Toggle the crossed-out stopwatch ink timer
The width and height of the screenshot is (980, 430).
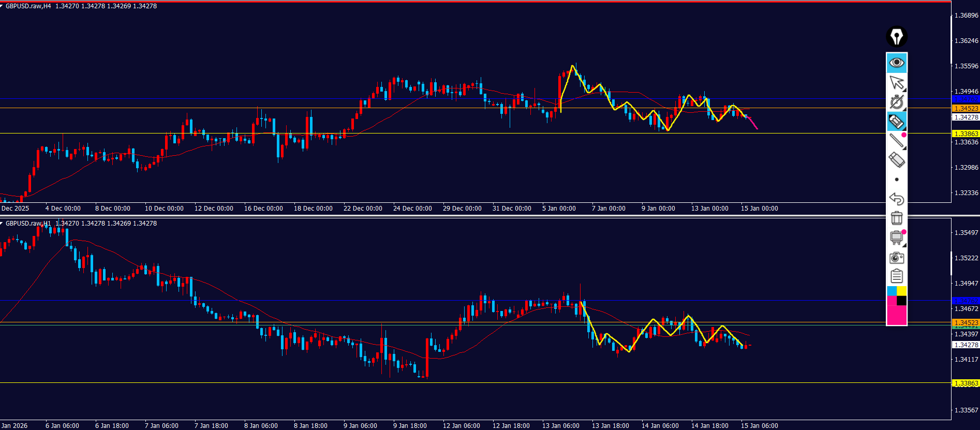click(x=897, y=102)
